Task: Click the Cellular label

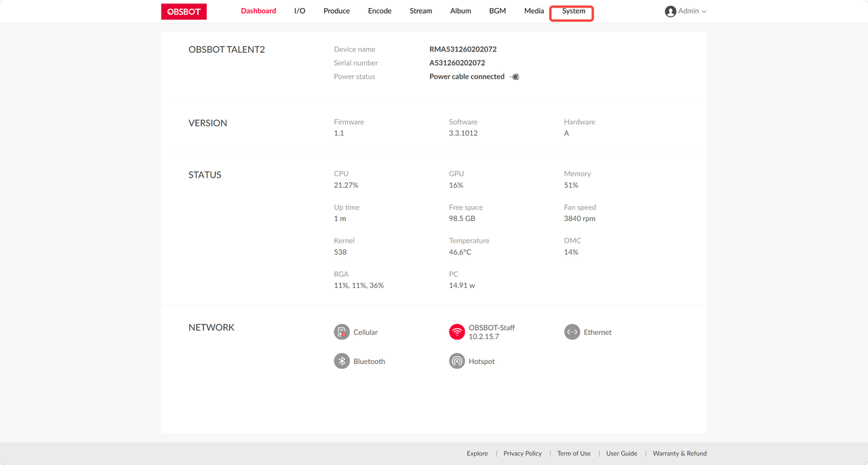Action: [x=366, y=332]
